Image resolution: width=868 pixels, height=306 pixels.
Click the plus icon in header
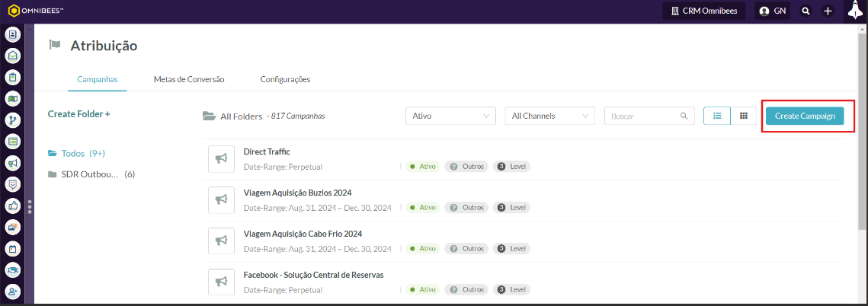click(x=828, y=11)
